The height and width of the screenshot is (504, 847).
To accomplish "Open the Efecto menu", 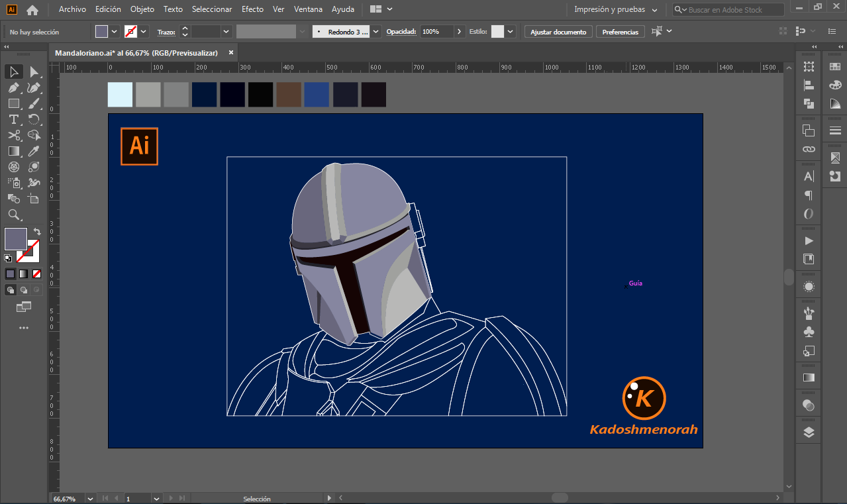I will [252, 9].
